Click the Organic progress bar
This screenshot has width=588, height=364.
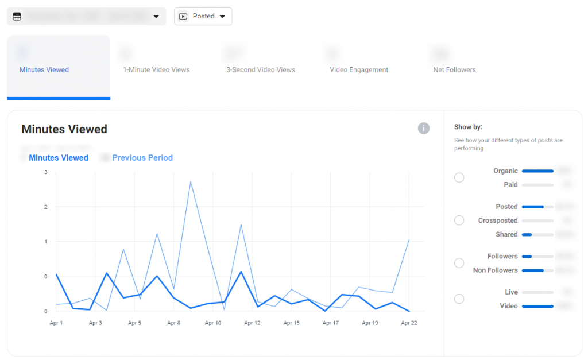pos(537,171)
